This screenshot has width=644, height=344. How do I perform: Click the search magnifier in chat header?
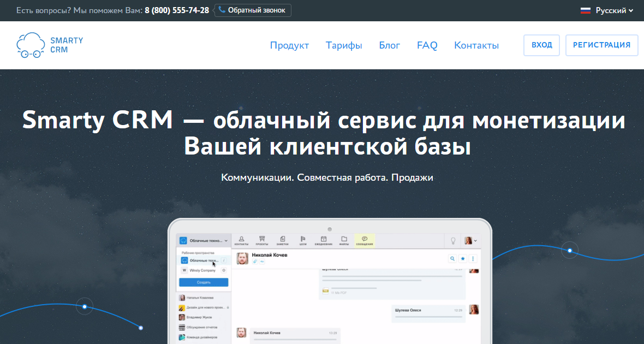tap(452, 258)
